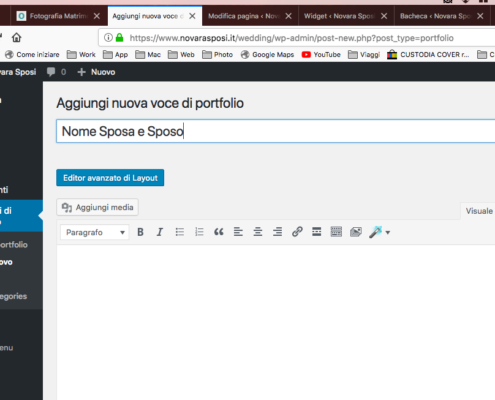Center align the text
The width and height of the screenshot is (495, 400).
(x=258, y=232)
